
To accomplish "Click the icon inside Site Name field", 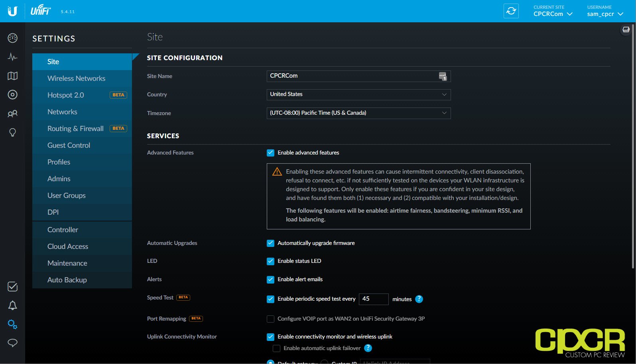I will [x=443, y=76].
